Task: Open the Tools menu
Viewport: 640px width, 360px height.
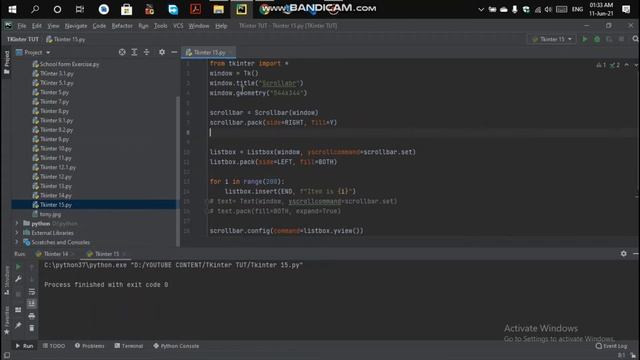Action: click(160, 26)
